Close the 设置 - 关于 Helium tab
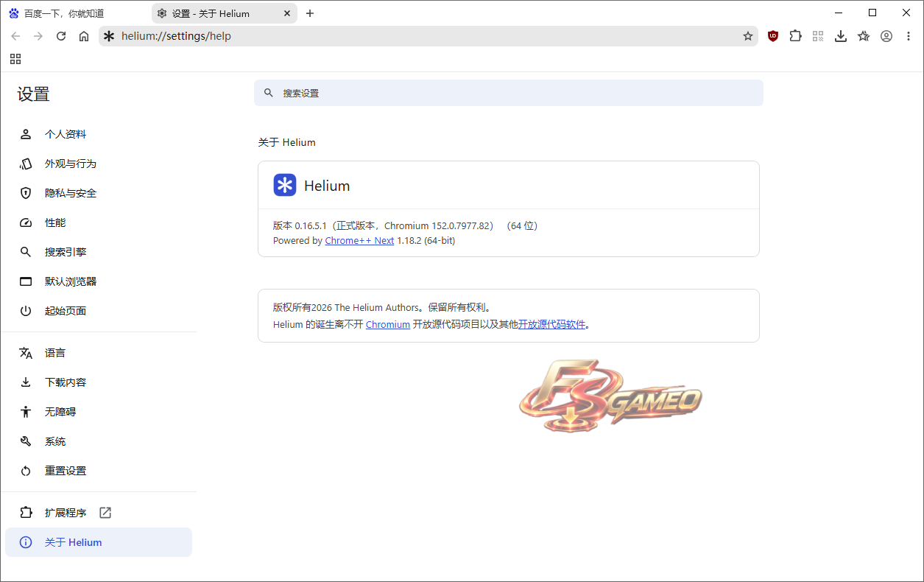 (286, 13)
